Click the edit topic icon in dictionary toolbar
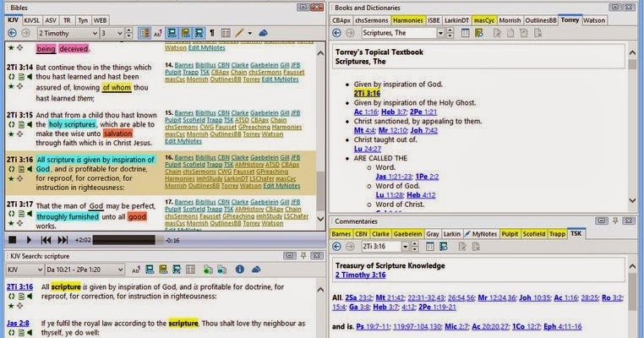Viewport: 644px width, 338px height. click(x=497, y=33)
